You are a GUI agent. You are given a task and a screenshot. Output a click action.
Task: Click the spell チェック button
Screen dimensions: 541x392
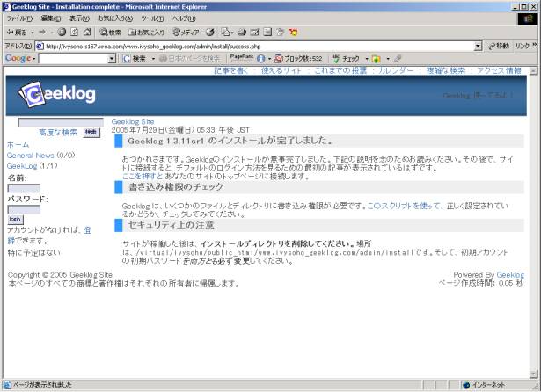pos(346,59)
